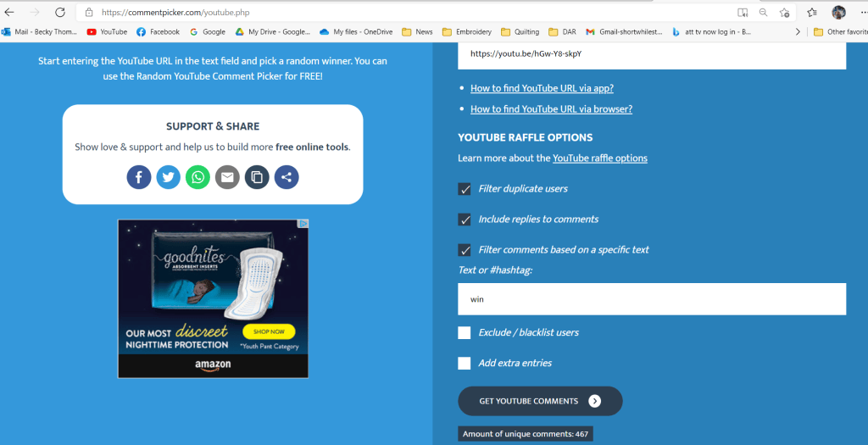Open the YouTube bookmark
Viewport: 868px width, 445px height.
point(107,31)
